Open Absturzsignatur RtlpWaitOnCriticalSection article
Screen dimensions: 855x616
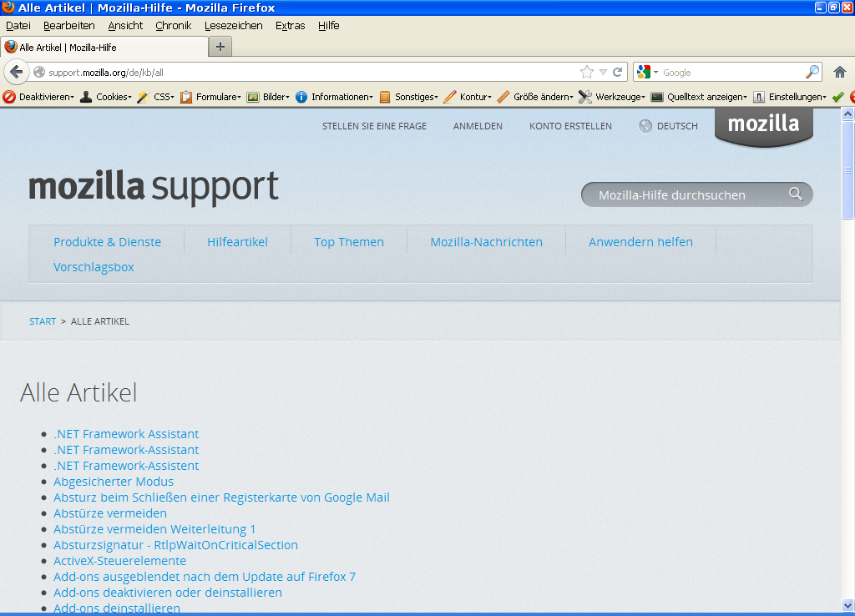(x=175, y=544)
